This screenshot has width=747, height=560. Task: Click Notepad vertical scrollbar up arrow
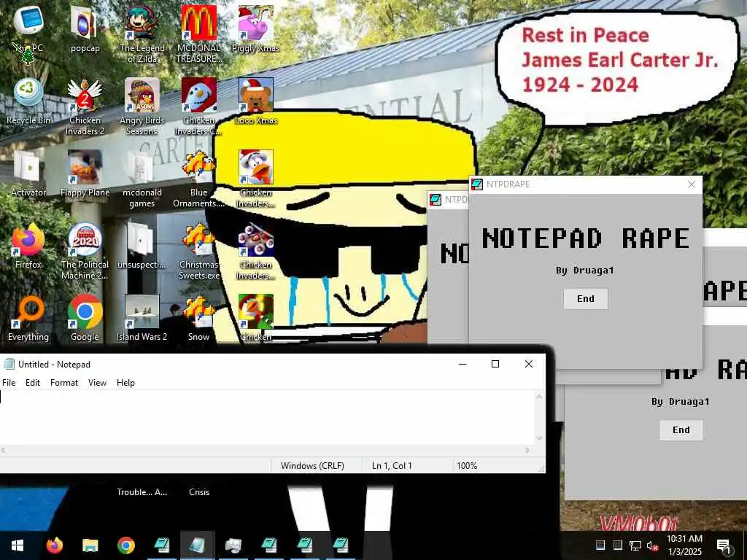[540, 396]
